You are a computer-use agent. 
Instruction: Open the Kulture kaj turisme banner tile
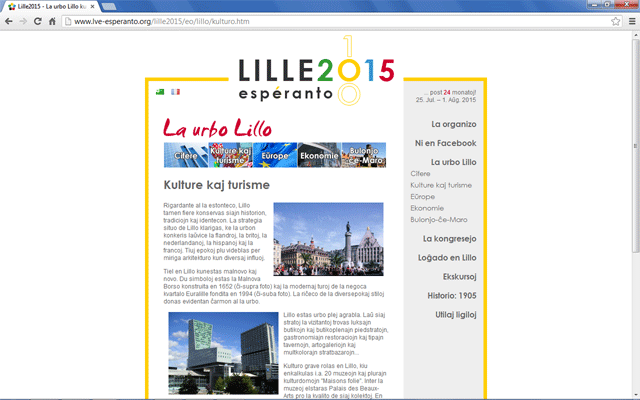click(230, 155)
